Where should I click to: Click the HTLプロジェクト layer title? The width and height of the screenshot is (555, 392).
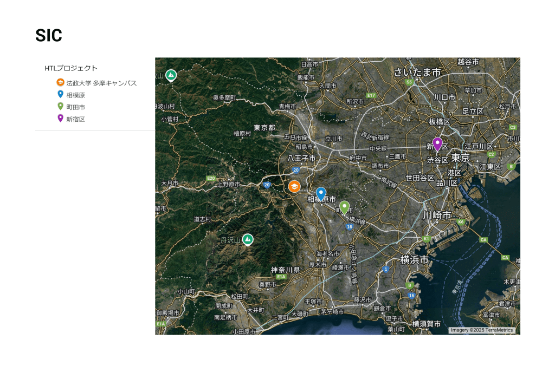coord(71,68)
